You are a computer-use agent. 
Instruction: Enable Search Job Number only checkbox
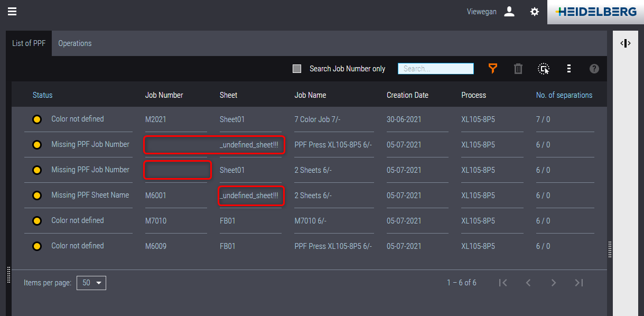point(297,69)
